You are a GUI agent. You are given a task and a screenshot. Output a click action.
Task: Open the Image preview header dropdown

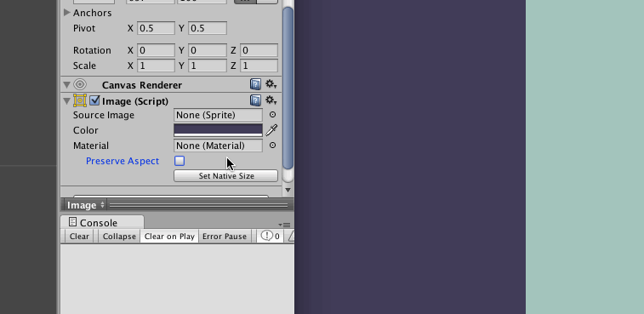[x=86, y=205]
